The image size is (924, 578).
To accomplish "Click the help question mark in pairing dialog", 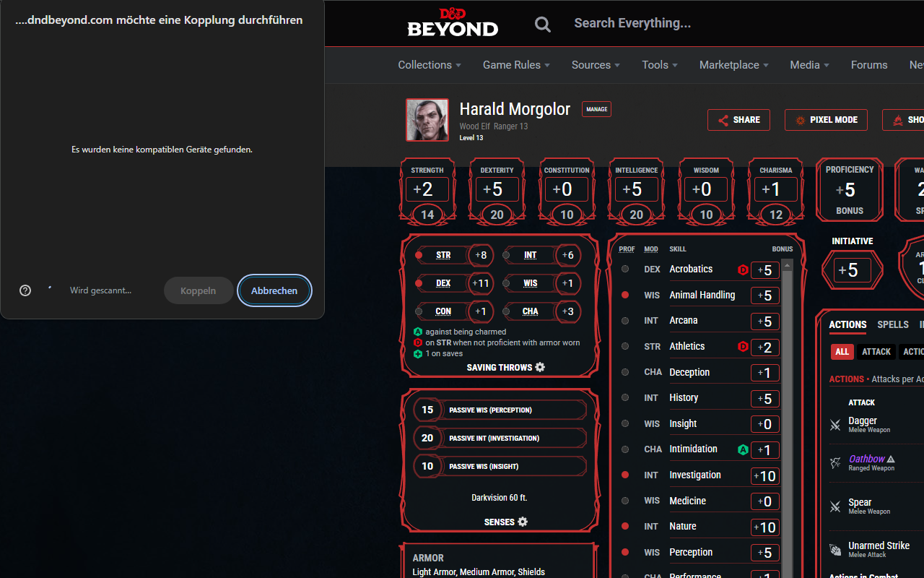I will (25, 290).
